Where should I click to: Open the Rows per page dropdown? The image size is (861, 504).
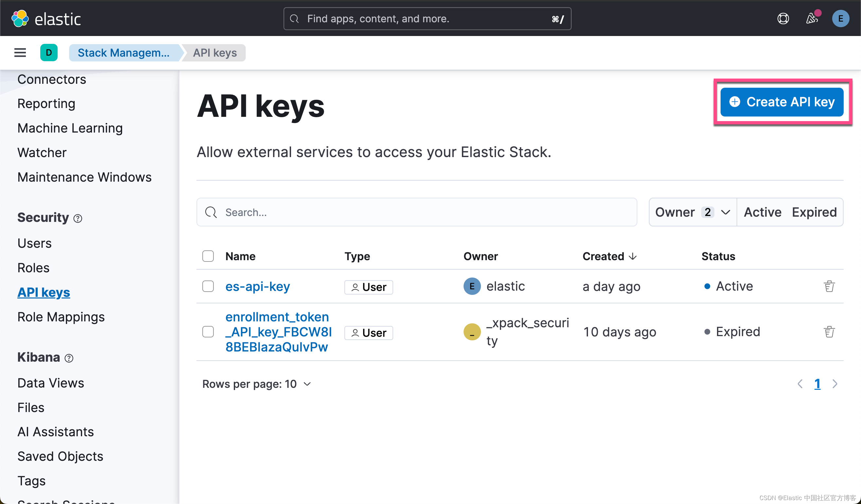pyautogui.click(x=256, y=384)
